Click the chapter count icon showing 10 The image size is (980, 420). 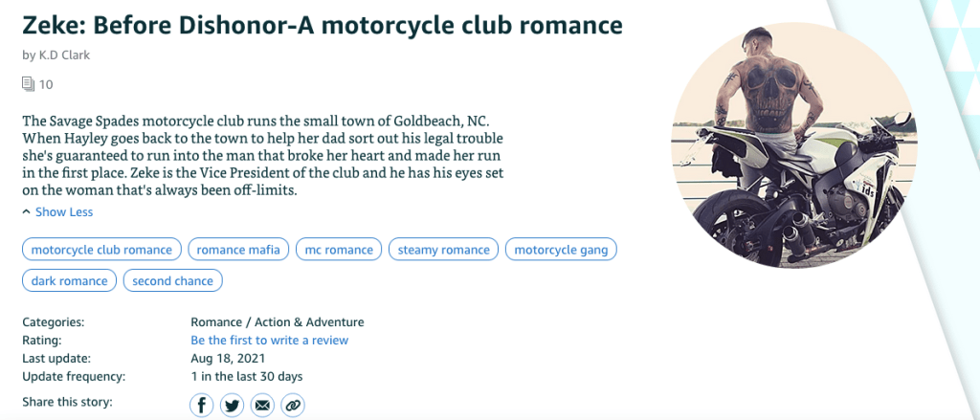(x=29, y=84)
